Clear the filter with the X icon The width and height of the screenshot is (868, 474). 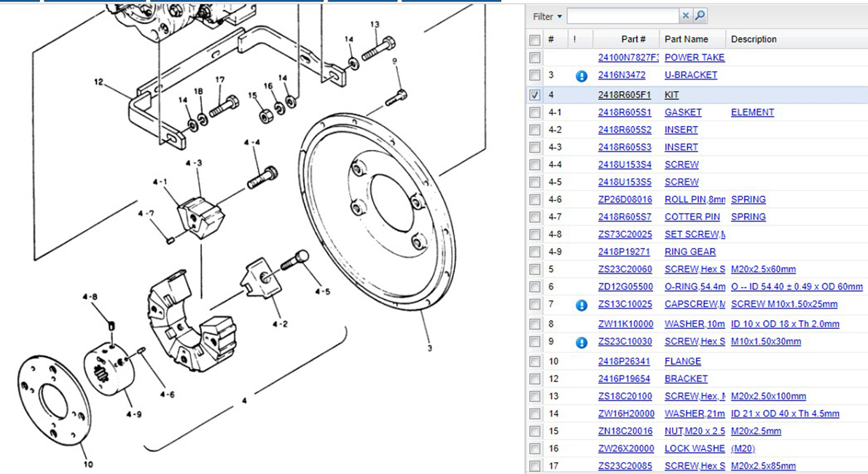point(686,16)
